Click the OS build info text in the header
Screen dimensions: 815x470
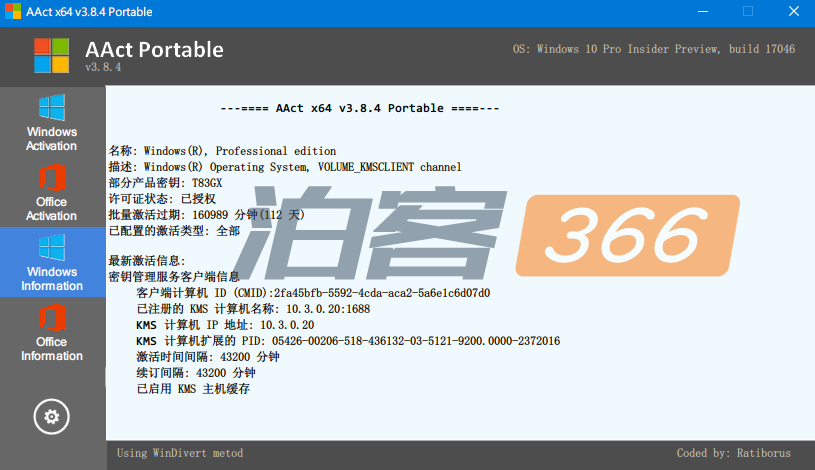click(654, 49)
